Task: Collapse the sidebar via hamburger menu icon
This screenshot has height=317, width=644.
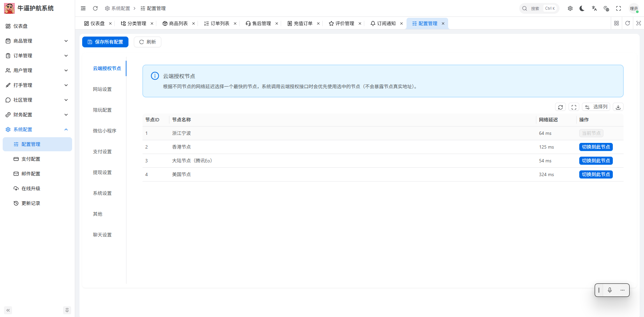Action: [83, 8]
